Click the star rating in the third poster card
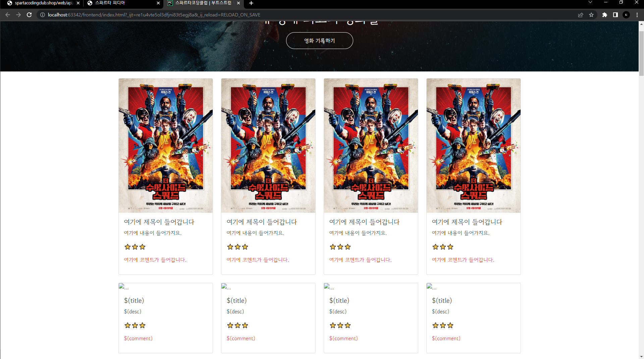 [x=340, y=247]
